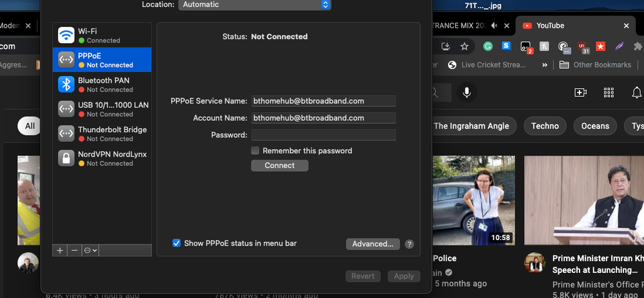Select the 71T..._.jpg desktop file
The height and width of the screenshot is (298, 644).
pos(483,6)
